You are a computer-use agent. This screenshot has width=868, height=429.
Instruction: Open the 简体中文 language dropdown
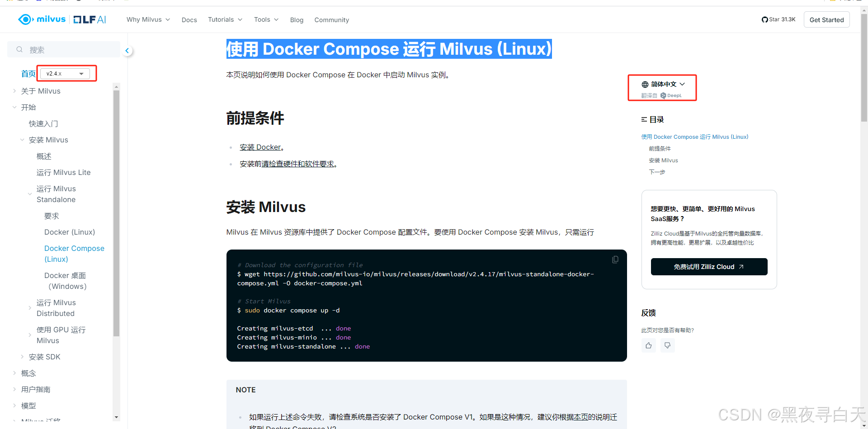click(x=664, y=84)
